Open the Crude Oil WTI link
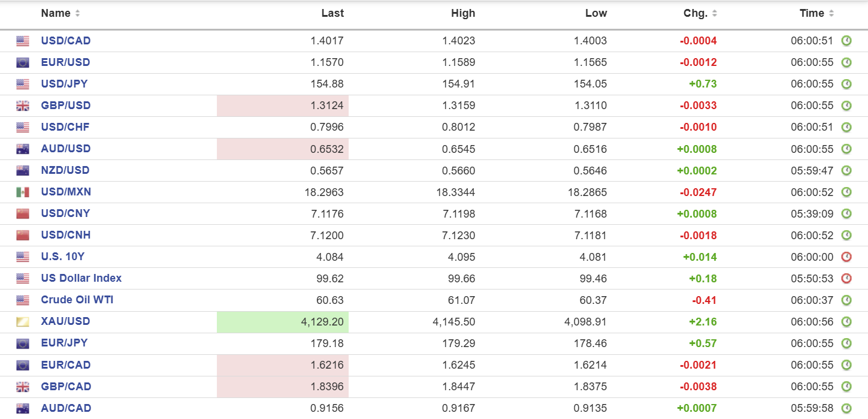The image size is (868, 419). (x=77, y=300)
